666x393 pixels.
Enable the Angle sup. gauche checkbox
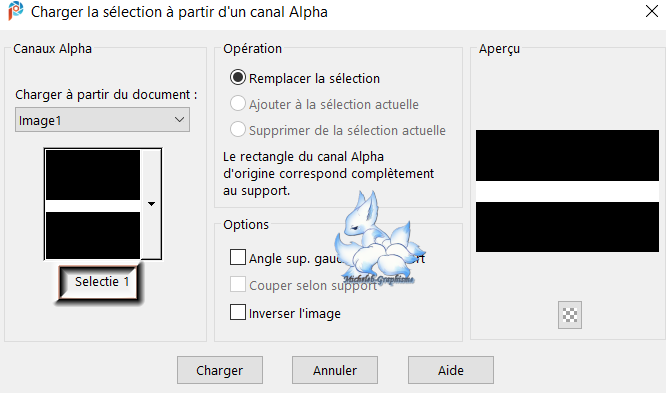pos(238,257)
